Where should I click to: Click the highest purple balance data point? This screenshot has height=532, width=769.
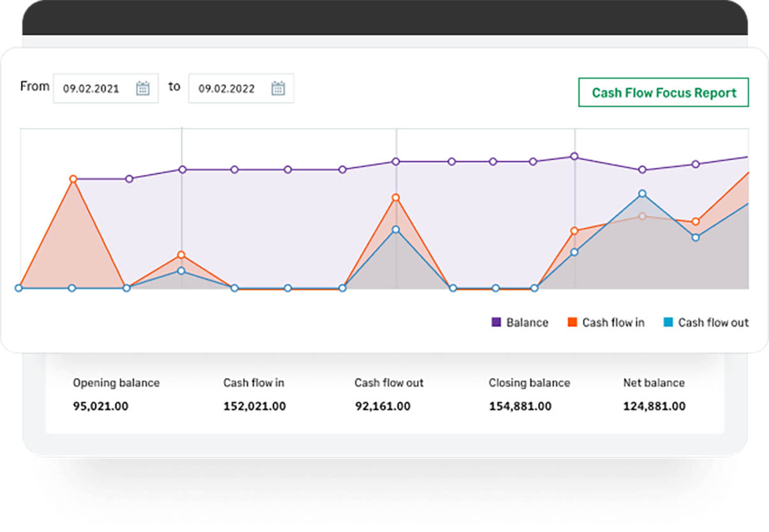[575, 156]
